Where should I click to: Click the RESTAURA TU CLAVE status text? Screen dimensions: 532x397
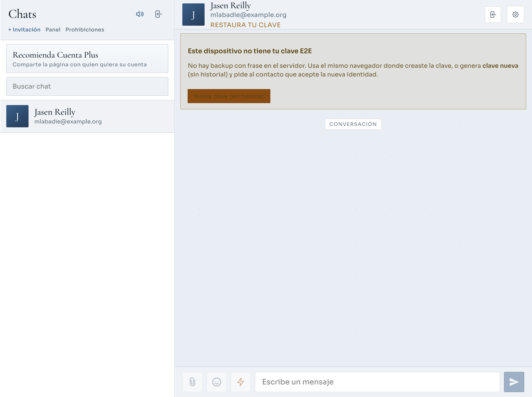245,25
